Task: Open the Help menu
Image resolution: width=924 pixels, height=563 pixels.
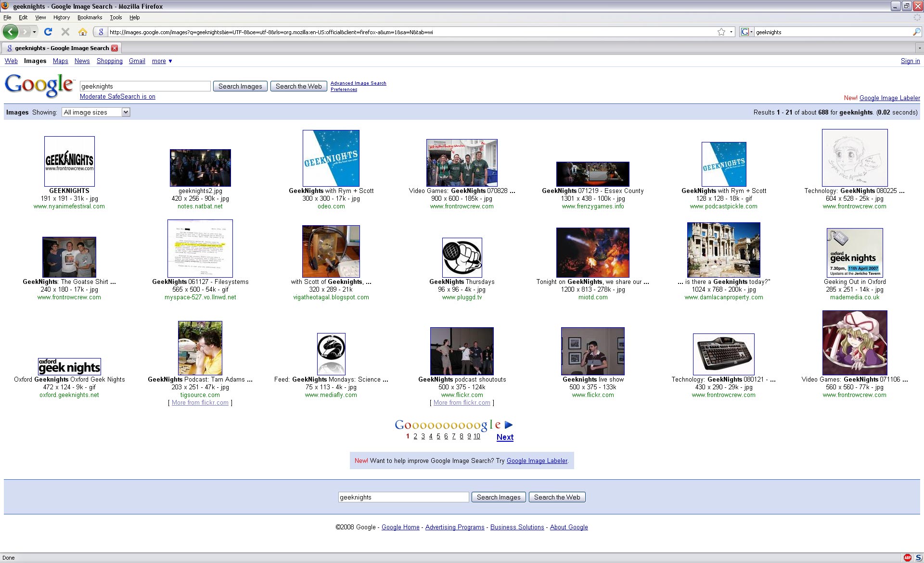Action: pos(135,17)
